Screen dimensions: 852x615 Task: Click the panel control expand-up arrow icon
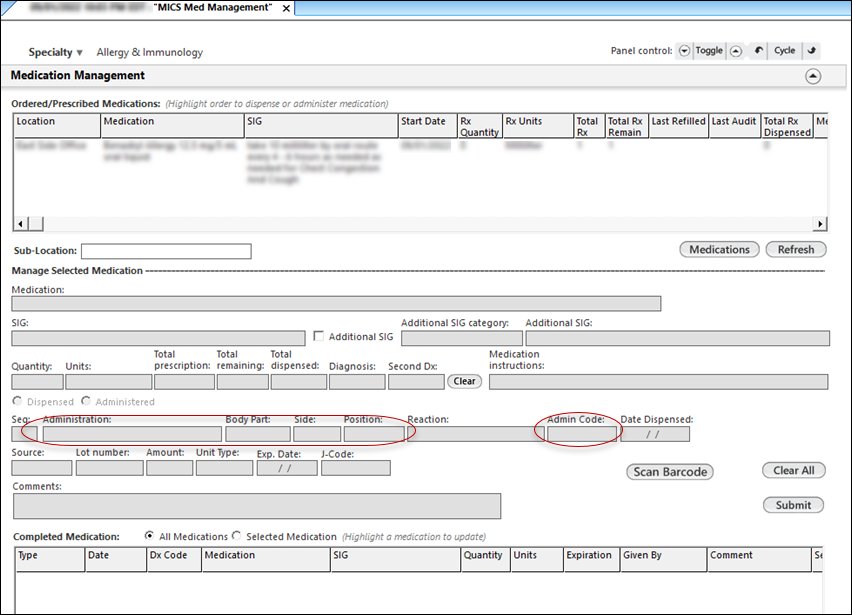[x=736, y=51]
